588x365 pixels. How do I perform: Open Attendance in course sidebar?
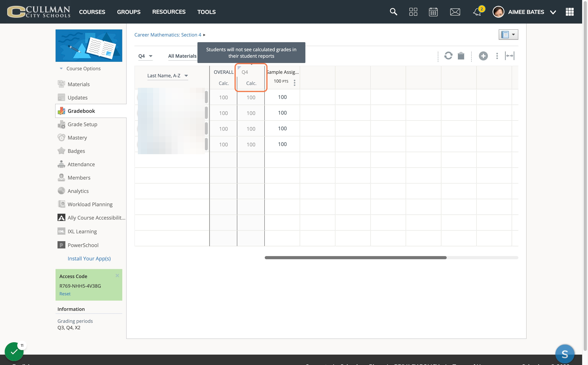click(x=81, y=164)
